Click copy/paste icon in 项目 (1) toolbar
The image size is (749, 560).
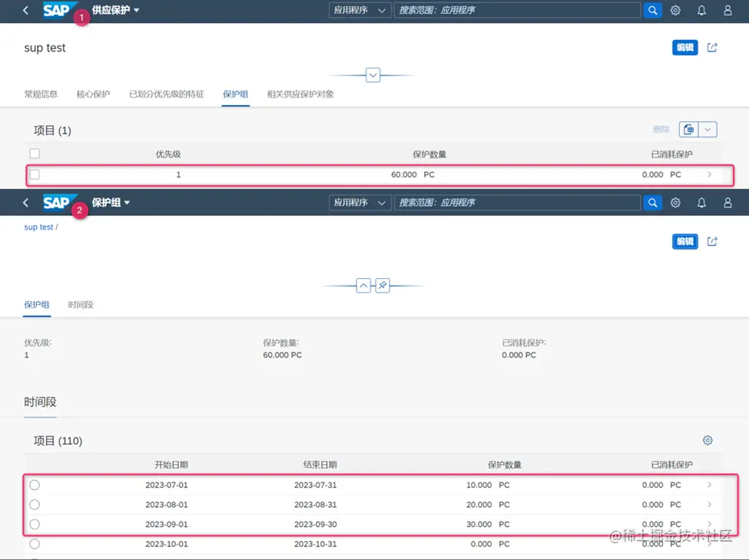click(x=689, y=130)
